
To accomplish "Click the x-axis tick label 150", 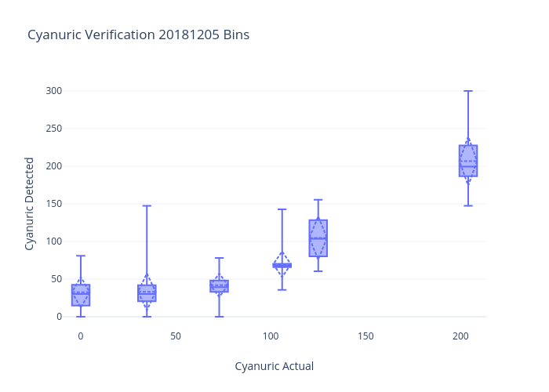I will 365,336.
